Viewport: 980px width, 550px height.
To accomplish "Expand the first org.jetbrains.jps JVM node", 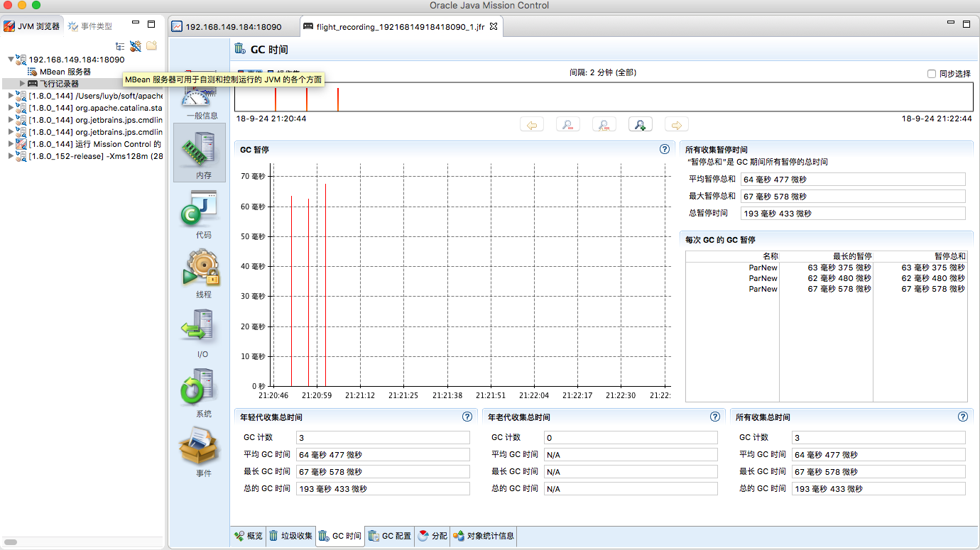I will (x=11, y=120).
